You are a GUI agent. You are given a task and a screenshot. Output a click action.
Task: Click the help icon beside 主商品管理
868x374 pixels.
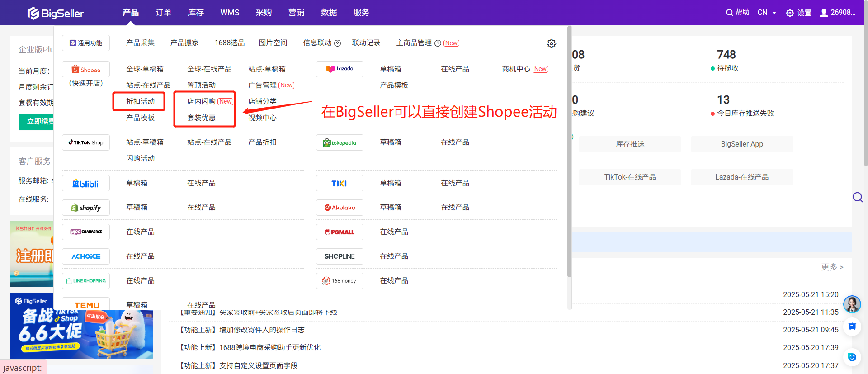438,43
